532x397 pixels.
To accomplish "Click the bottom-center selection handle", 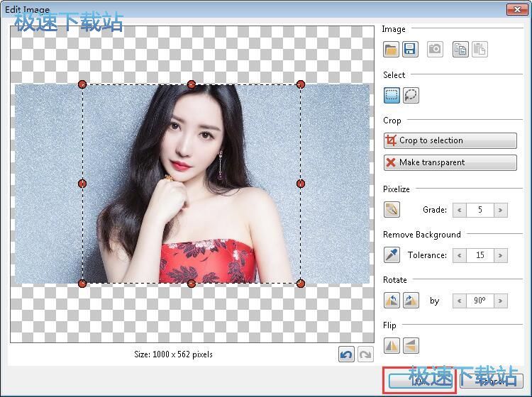I will point(192,284).
